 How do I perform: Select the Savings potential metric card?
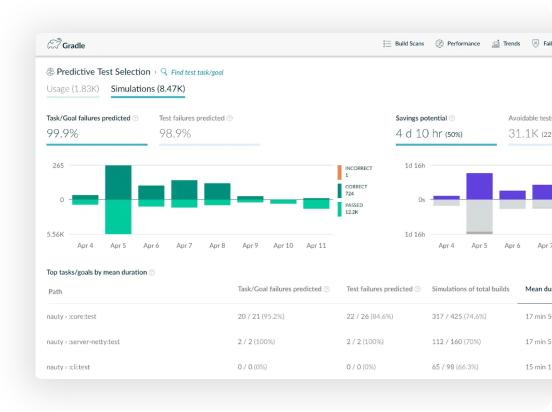point(446,129)
